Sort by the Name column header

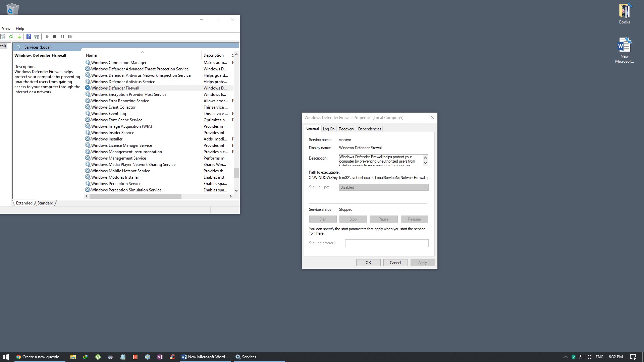[142, 55]
